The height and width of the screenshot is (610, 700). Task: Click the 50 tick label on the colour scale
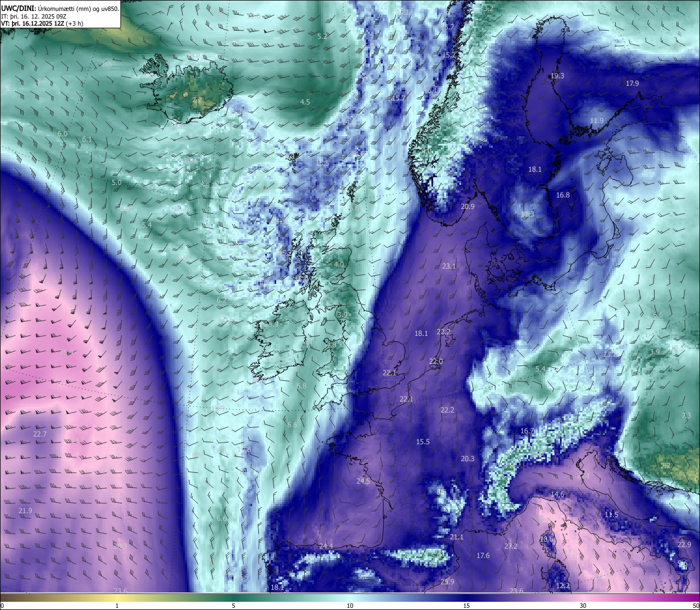pyautogui.click(x=696, y=606)
